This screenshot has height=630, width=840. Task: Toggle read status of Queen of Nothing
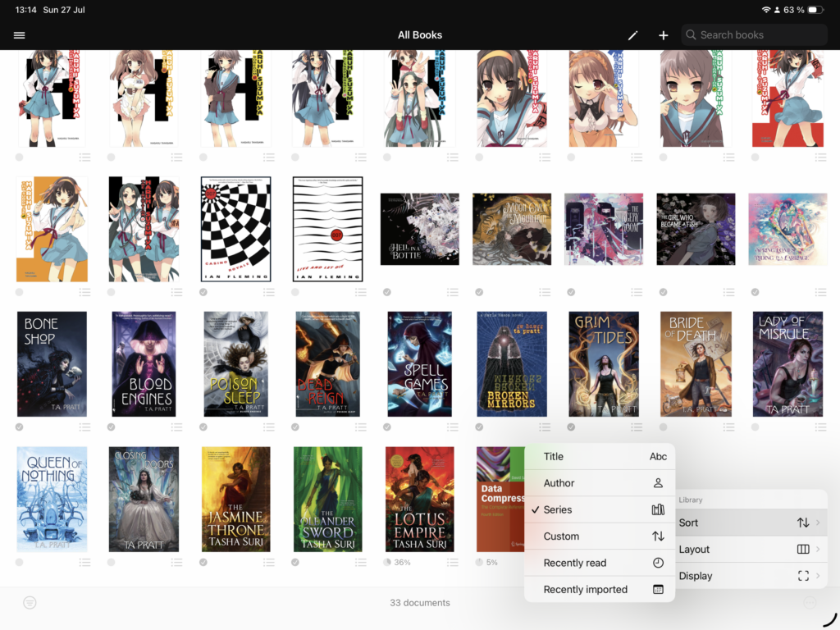pyautogui.click(x=20, y=562)
